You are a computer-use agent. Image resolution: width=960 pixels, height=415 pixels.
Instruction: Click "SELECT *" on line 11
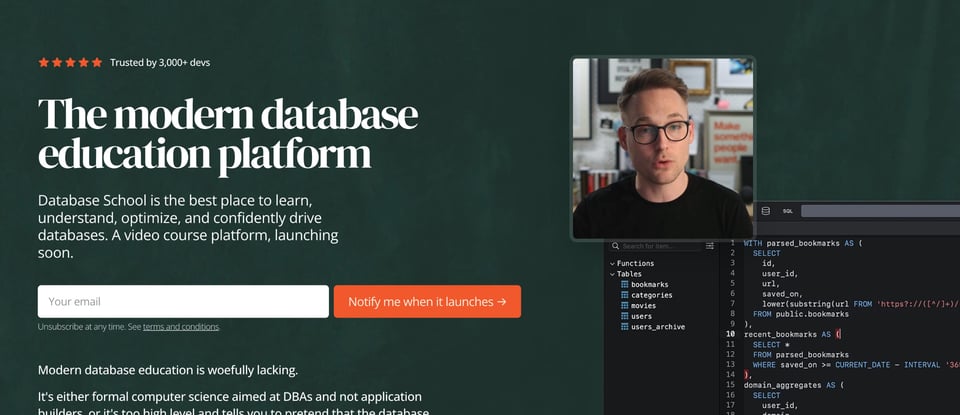pyautogui.click(x=771, y=345)
